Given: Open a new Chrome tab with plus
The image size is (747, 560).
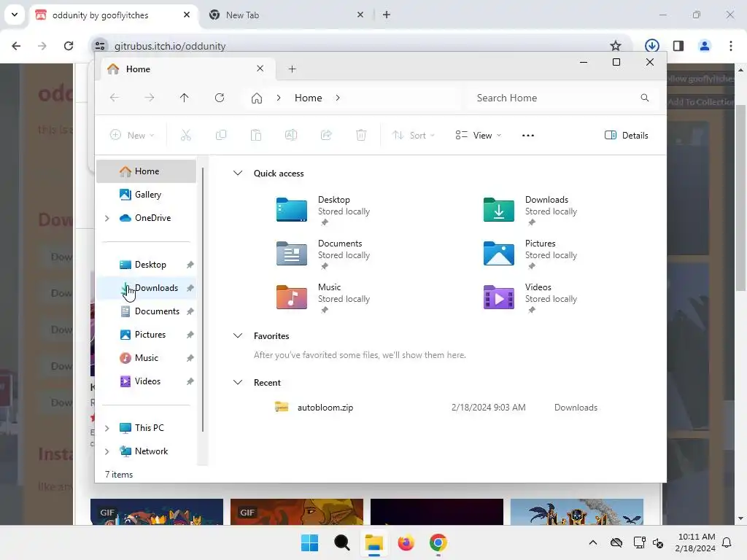Looking at the screenshot, I should tap(387, 15).
